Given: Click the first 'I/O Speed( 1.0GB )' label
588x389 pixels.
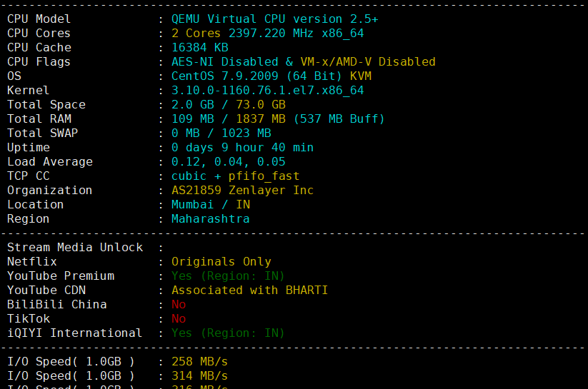Looking at the screenshot, I should (x=71, y=362).
